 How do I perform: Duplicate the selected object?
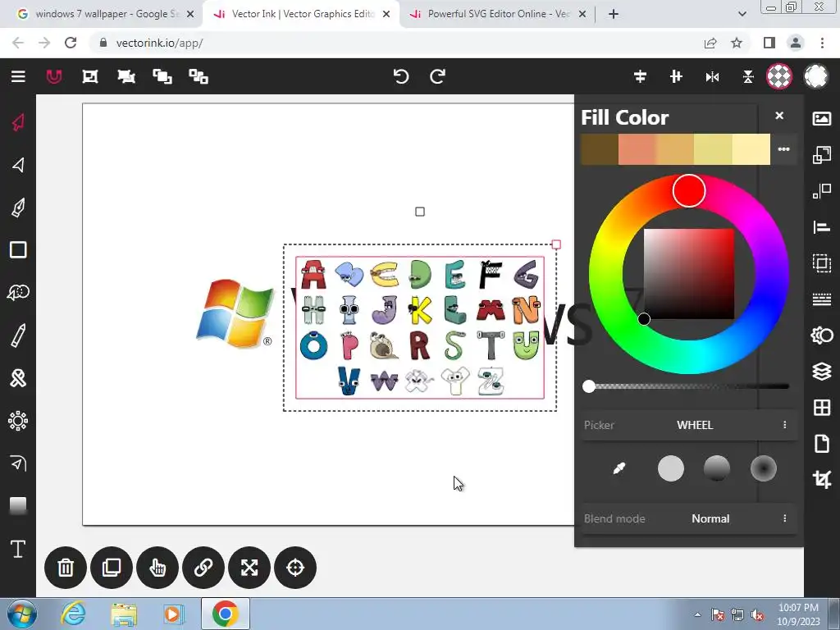tap(112, 568)
